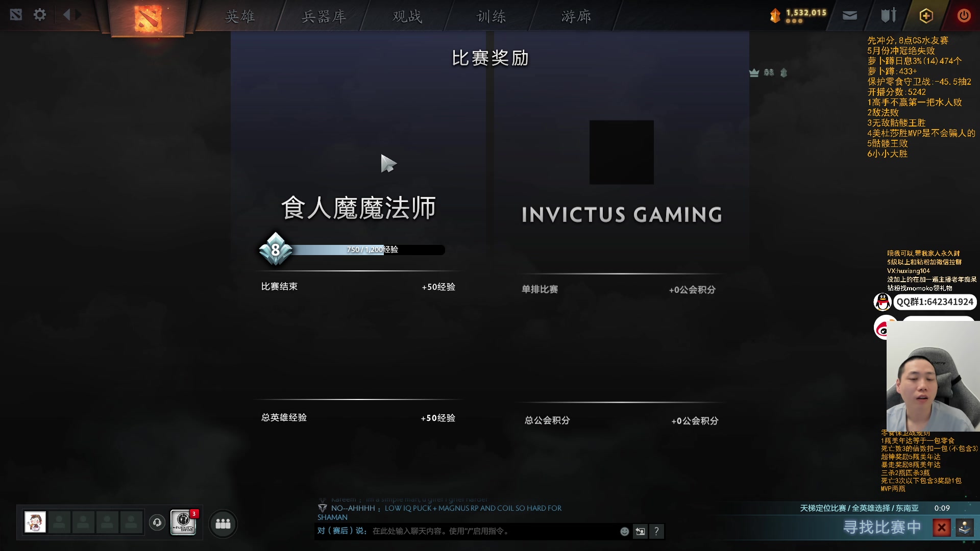Open the chat help question mark

point(656,531)
